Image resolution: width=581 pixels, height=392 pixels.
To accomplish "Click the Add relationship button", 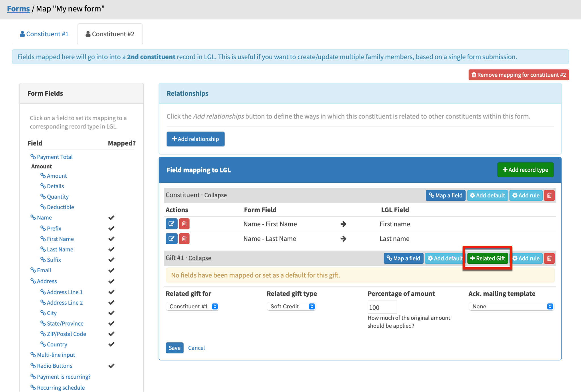I will [x=195, y=139].
